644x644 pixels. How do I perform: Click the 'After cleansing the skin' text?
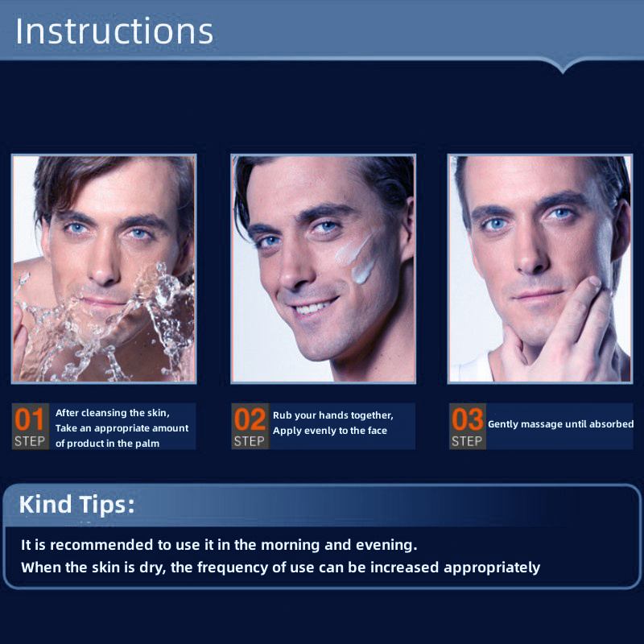click(113, 413)
